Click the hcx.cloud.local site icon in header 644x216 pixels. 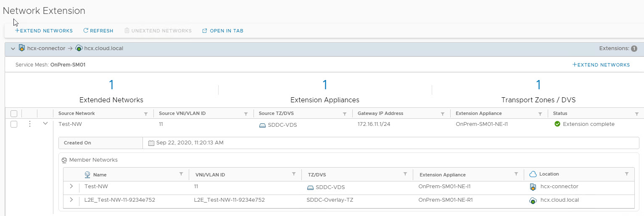tap(79, 48)
